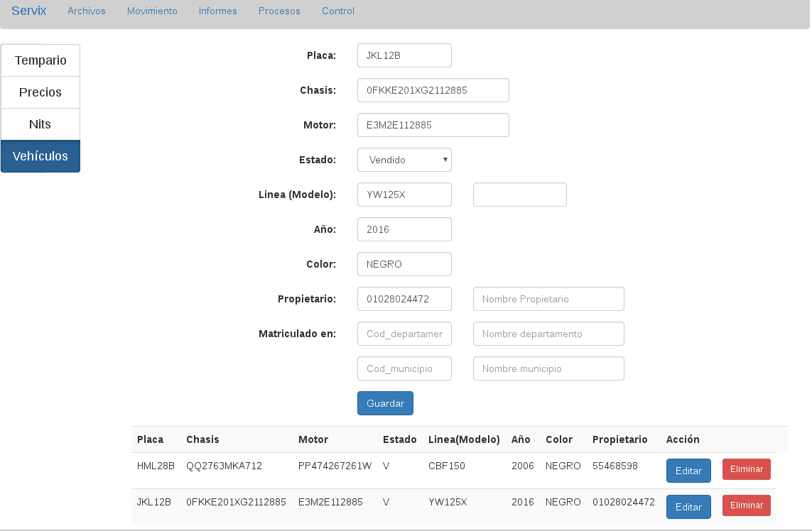Select the Nits sidebar tab
Screen dimensions: 812x531
tap(40, 124)
